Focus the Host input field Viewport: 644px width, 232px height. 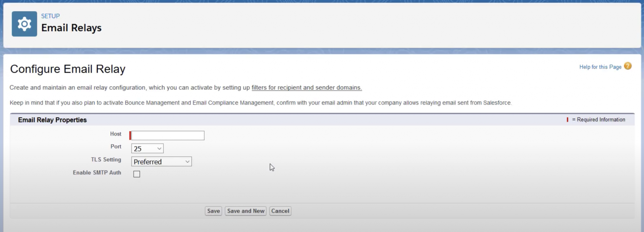(x=167, y=135)
